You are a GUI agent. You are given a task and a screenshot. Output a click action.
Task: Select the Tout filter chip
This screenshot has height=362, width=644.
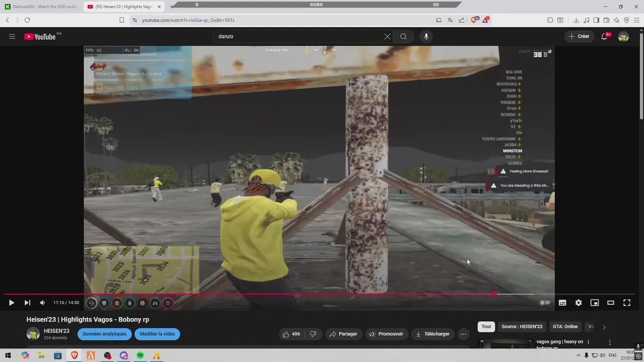487,326
